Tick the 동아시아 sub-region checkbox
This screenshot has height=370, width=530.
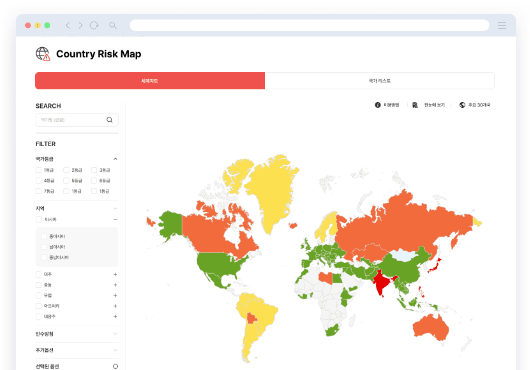[x=44, y=236]
